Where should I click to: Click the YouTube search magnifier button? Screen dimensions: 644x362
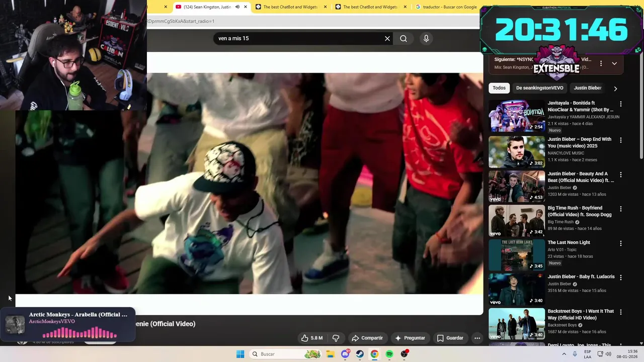[404, 38]
